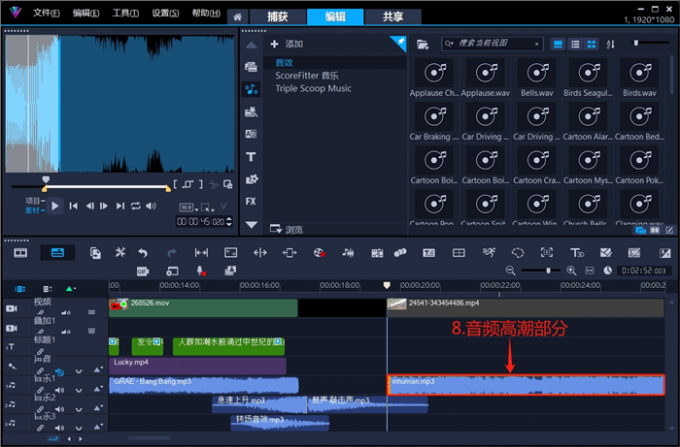The height and width of the screenshot is (447, 680).
Task: Toggle the library panel pin icon
Action: click(x=399, y=42)
